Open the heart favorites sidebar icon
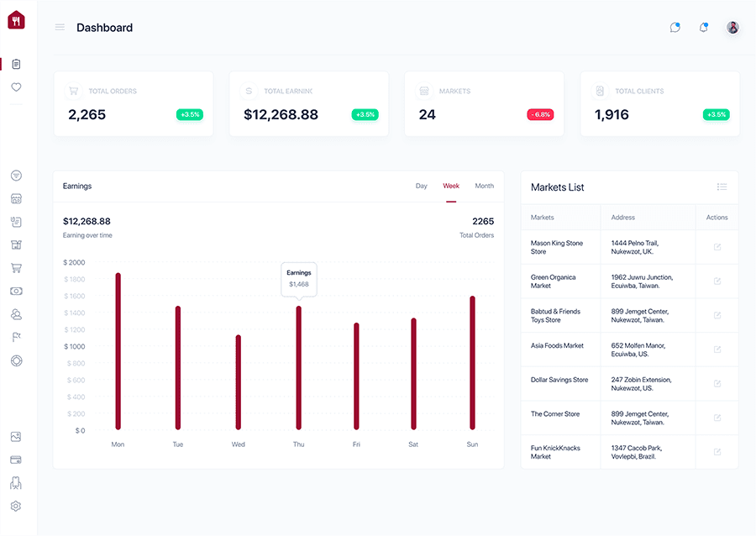The height and width of the screenshot is (536, 756). [17, 87]
